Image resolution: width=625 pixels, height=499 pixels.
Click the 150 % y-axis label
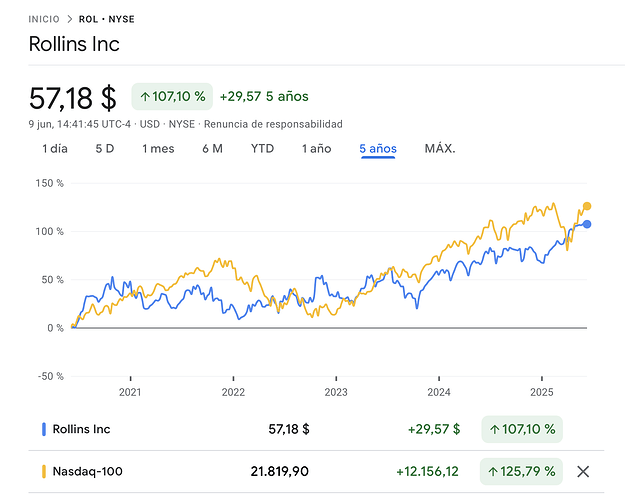(49, 183)
